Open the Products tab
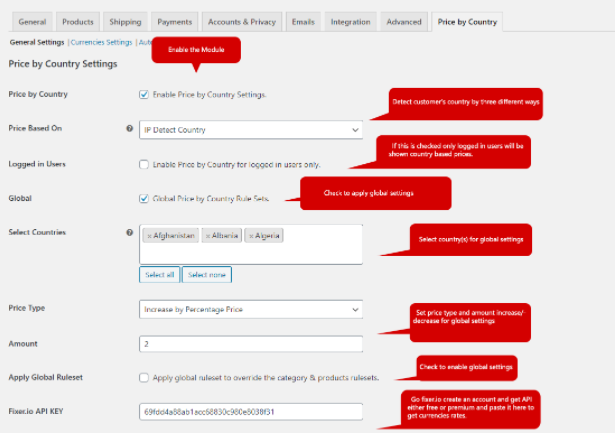Screen dimensions: 615x448 tap(78, 22)
